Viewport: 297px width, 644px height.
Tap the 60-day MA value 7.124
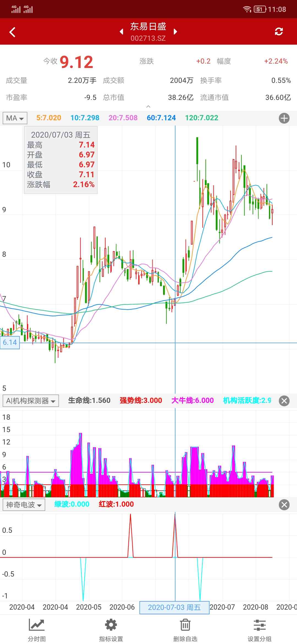161,118
